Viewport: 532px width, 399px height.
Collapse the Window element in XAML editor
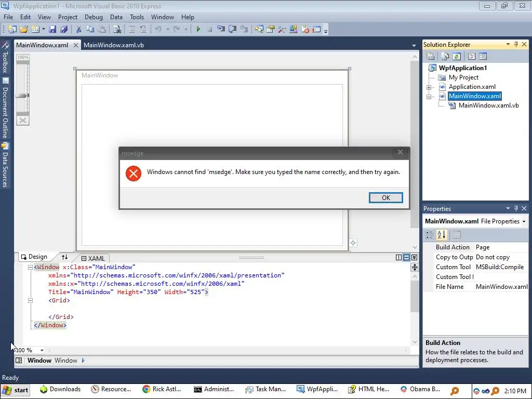[30, 268]
